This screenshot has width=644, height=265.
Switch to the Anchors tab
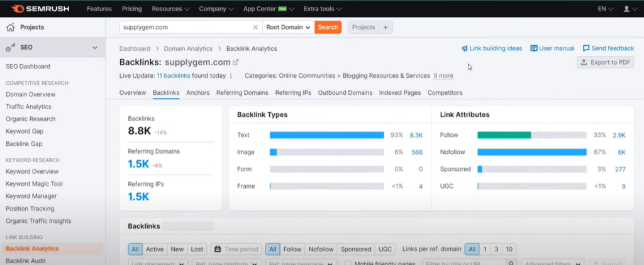pos(198,93)
